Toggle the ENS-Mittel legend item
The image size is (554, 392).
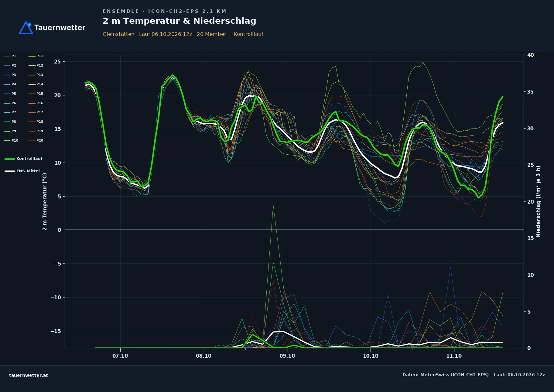[22, 171]
